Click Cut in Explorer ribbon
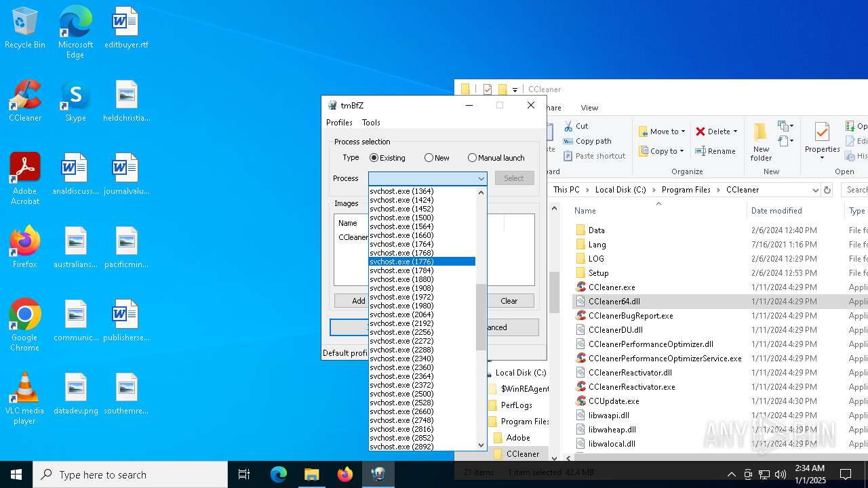Screen dimensions: 868x488 [576, 126]
